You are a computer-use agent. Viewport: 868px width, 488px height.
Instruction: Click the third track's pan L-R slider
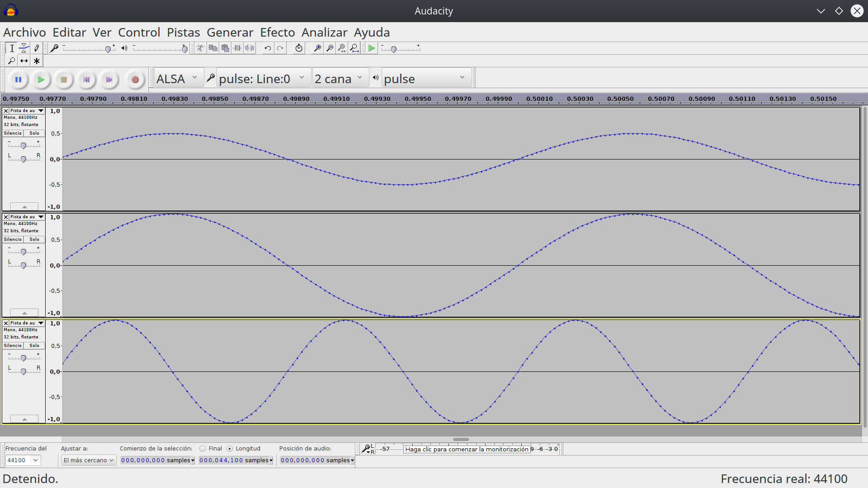point(24,371)
